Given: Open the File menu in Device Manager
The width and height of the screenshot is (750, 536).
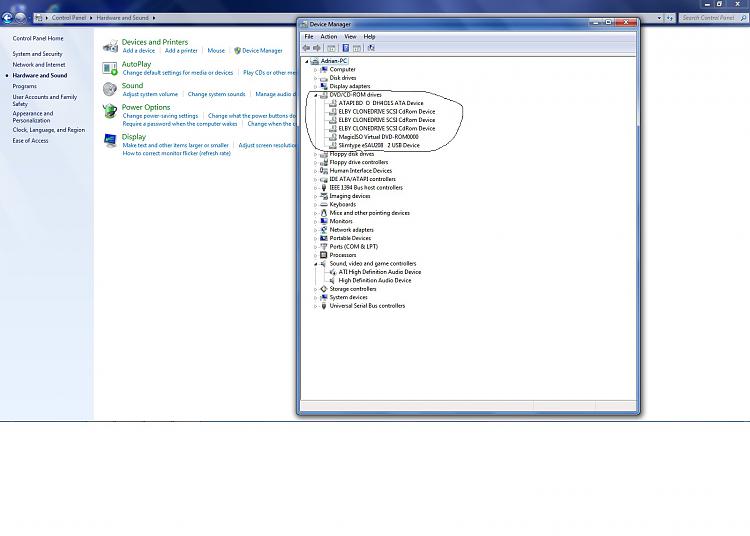Looking at the screenshot, I should click(x=309, y=36).
